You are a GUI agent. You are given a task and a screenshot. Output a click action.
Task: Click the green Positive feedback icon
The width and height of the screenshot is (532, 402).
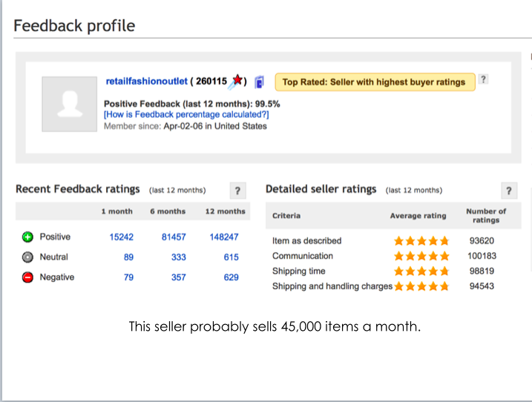point(27,237)
